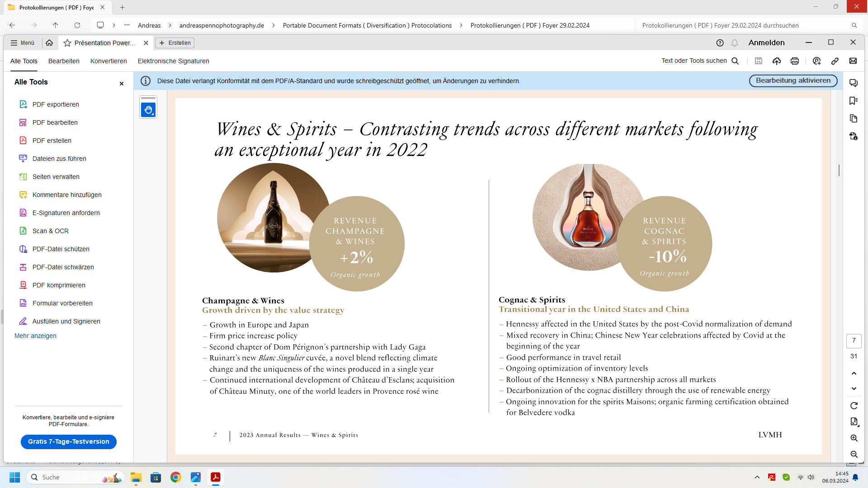The image size is (868, 488).
Task: Open Windows Start menu
Action: pyautogui.click(x=14, y=477)
